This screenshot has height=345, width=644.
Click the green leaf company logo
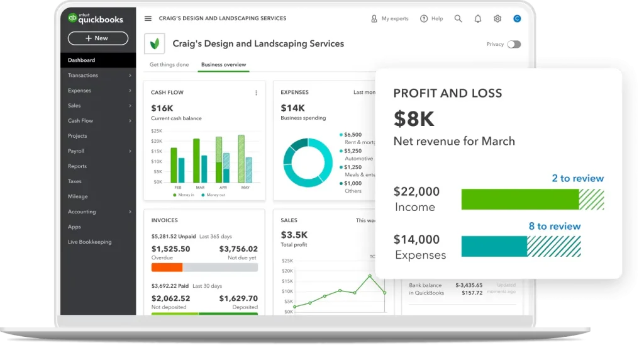[x=155, y=43]
